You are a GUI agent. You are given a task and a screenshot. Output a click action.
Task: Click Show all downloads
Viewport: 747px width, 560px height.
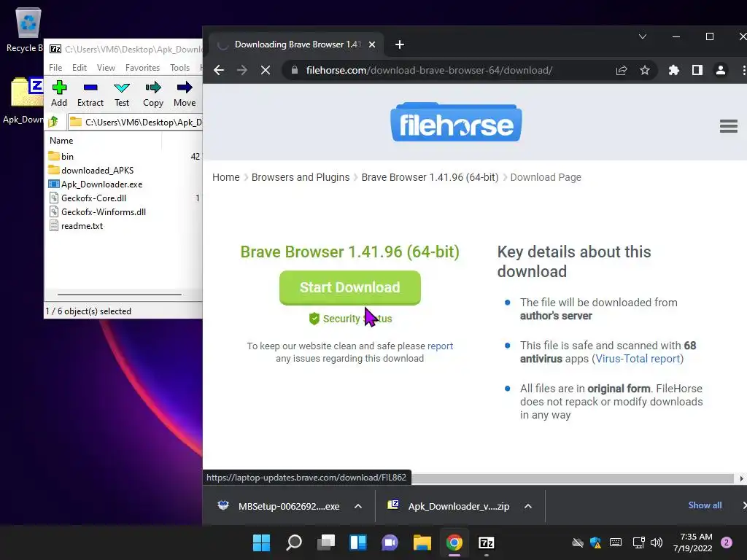(x=705, y=505)
